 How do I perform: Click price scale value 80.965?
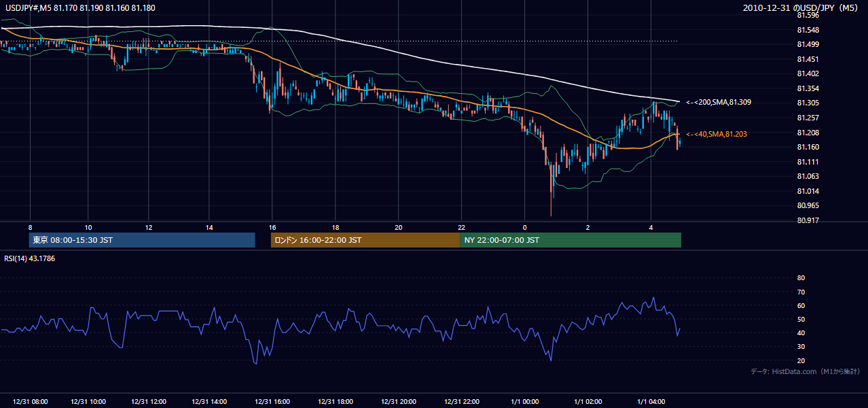pyautogui.click(x=807, y=205)
